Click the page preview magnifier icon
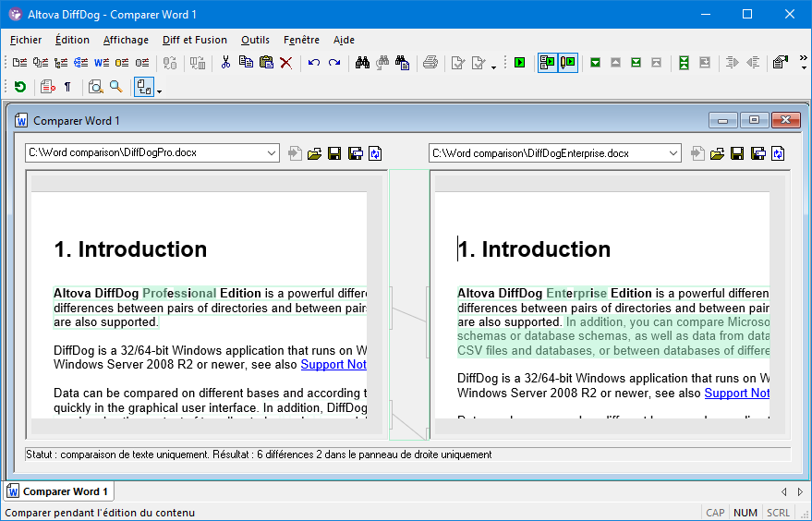 96,87
